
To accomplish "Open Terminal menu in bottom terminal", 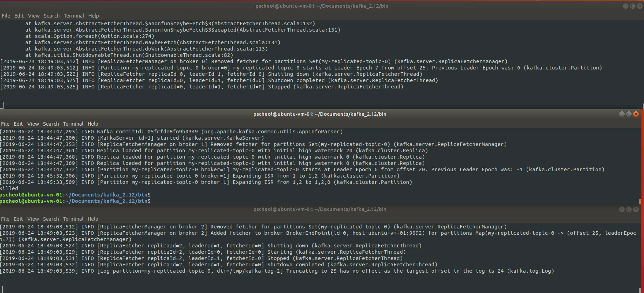I will pos(73,219).
